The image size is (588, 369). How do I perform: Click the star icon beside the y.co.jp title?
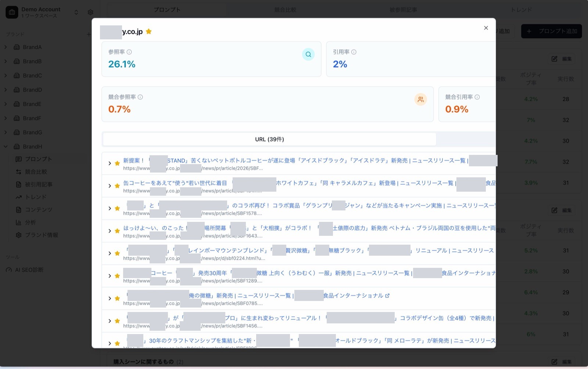coord(149,32)
